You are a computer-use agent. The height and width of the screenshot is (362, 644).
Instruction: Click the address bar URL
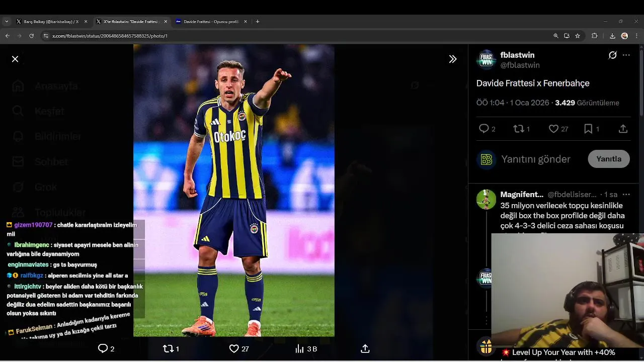(x=110, y=36)
